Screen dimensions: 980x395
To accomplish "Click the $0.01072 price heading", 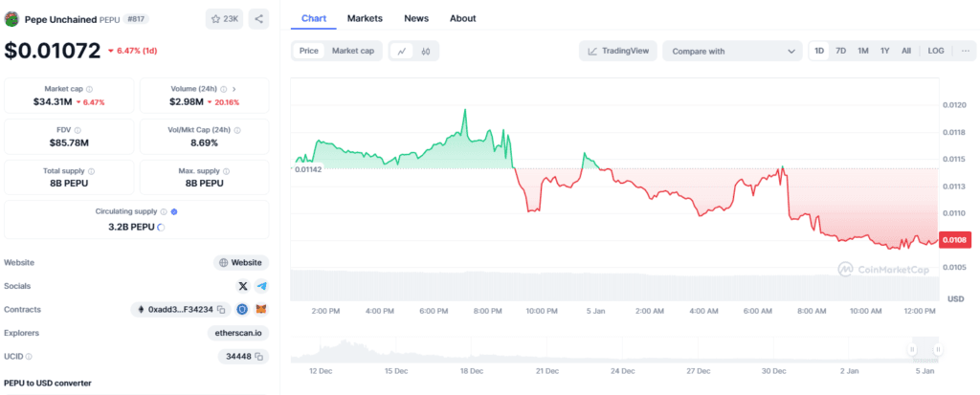I will (x=53, y=51).
